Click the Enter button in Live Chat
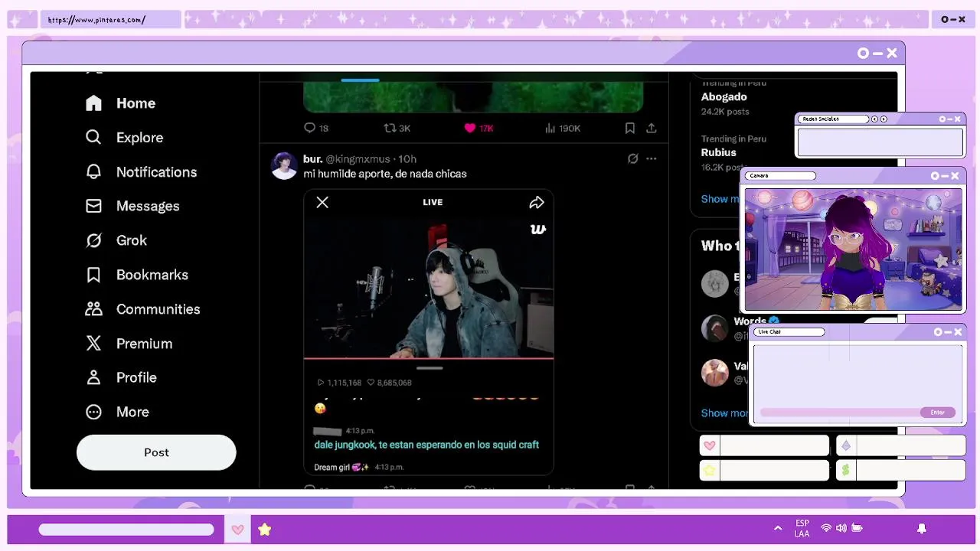The height and width of the screenshot is (551, 980). pyautogui.click(x=937, y=412)
